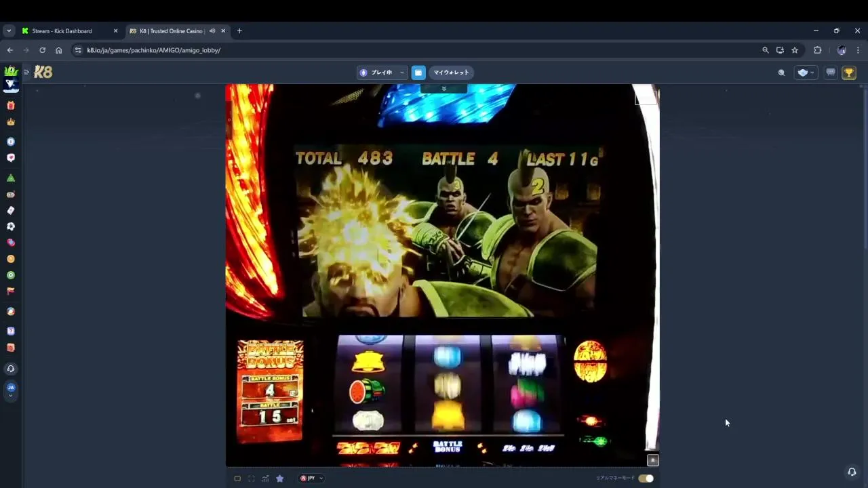Open the Chrome profile avatar
The height and width of the screenshot is (488, 868).
(x=842, y=50)
